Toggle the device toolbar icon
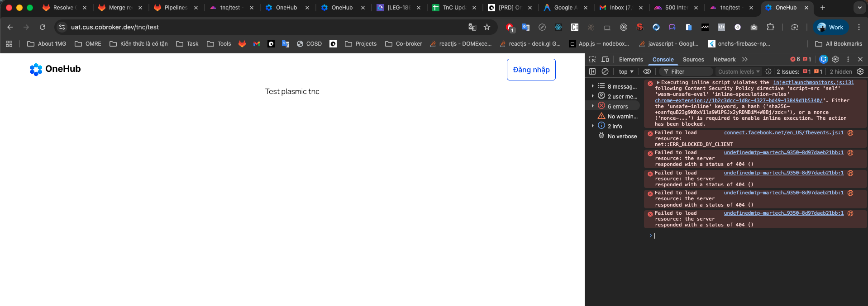Image resolution: width=868 pixels, height=306 pixels. tap(605, 59)
